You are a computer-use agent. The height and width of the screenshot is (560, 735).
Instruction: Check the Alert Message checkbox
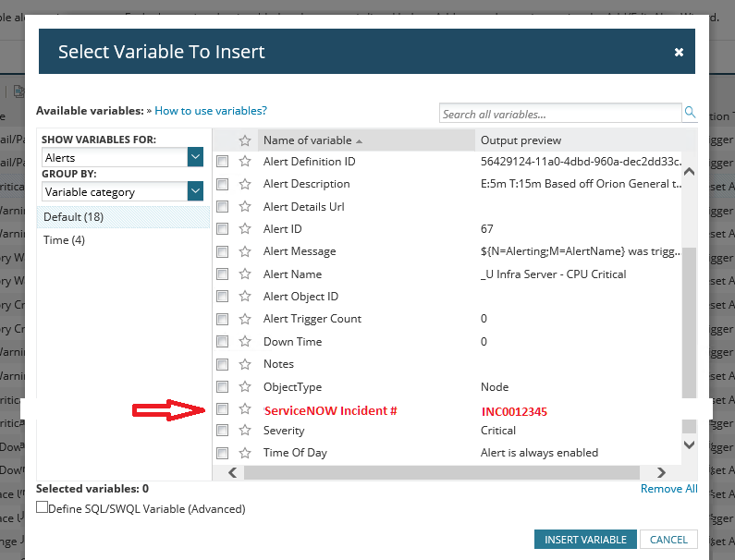pos(222,251)
